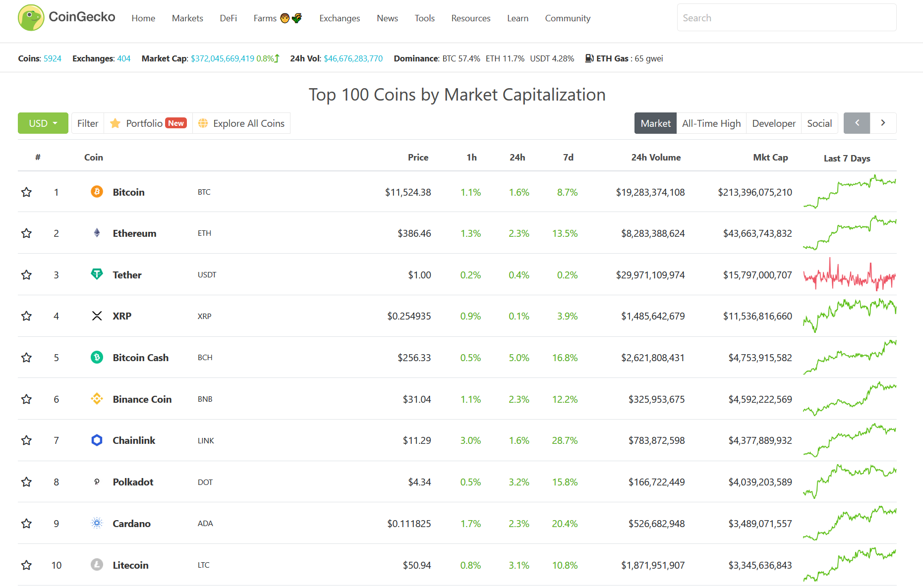Open the Community navigation menu
This screenshot has width=923, height=588.
click(568, 18)
